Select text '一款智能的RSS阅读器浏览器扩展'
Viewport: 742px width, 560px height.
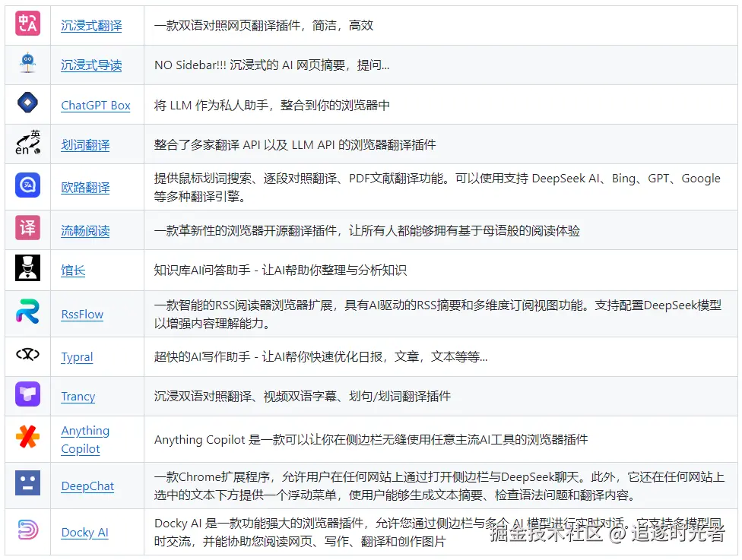(243, 305)
